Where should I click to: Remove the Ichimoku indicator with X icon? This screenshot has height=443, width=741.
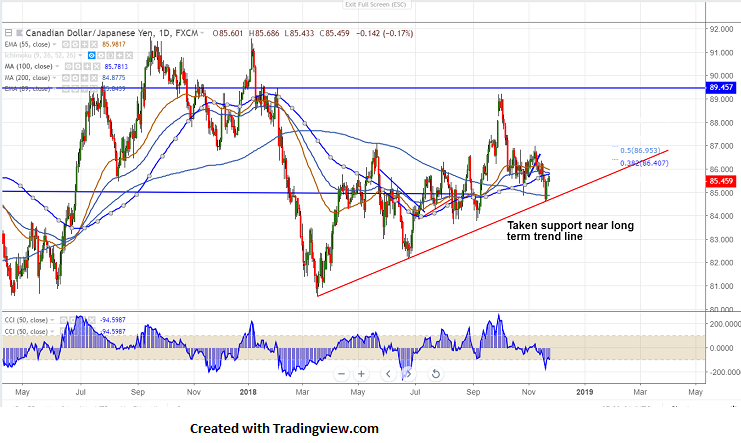129,55
